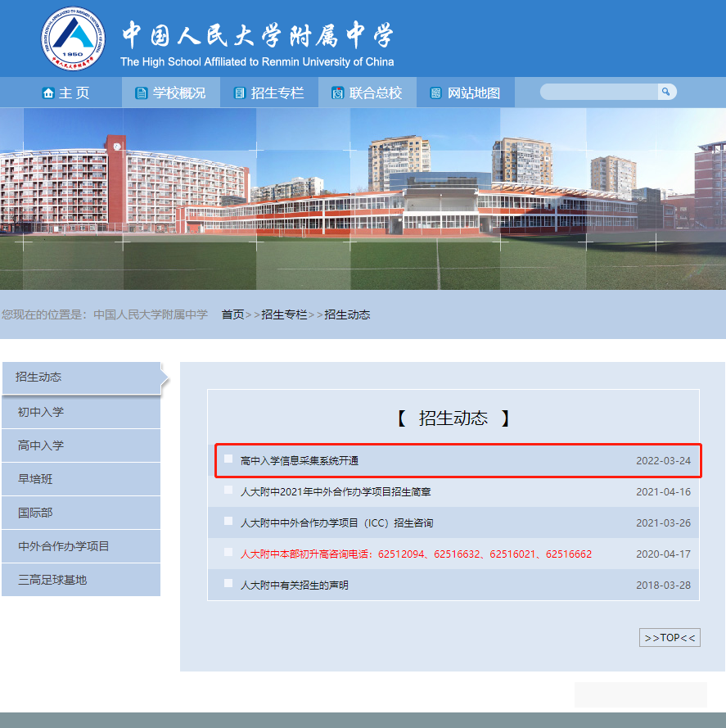
Task: Open 人大附中有关招生的声明 link
Action: pos(294,586)
